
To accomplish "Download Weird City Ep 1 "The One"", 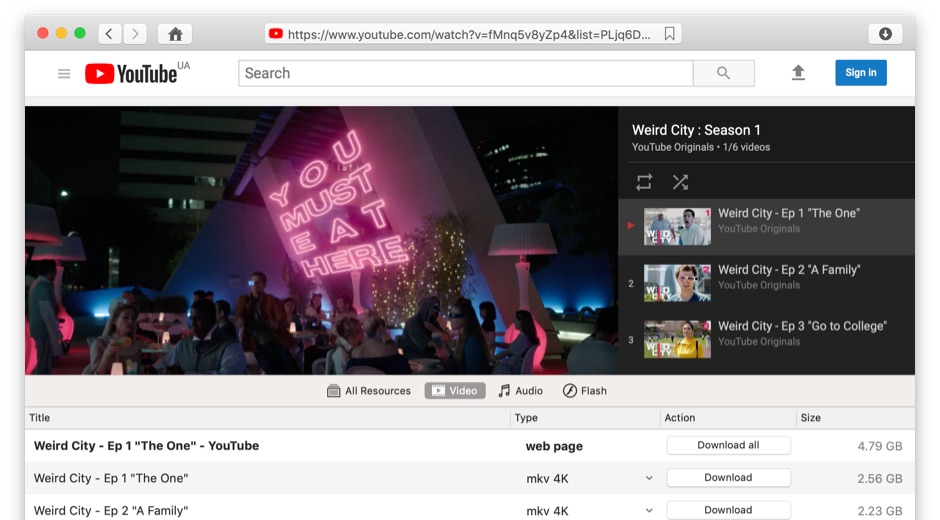I will click(728, 477).
